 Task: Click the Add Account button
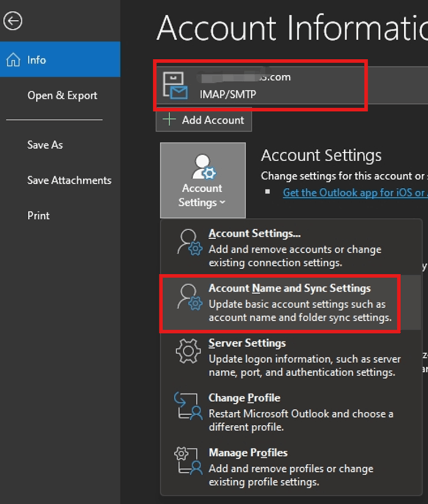[204, 120]
